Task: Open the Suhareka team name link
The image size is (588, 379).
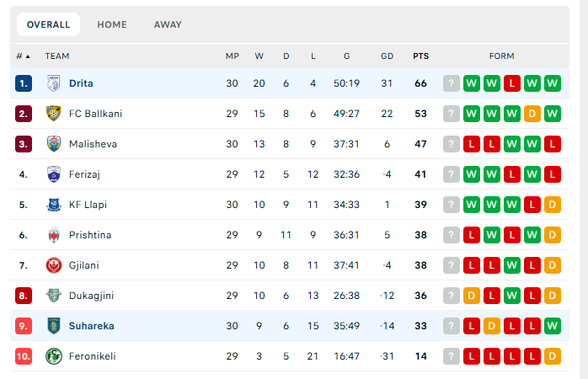Action: tap(92, 326)
